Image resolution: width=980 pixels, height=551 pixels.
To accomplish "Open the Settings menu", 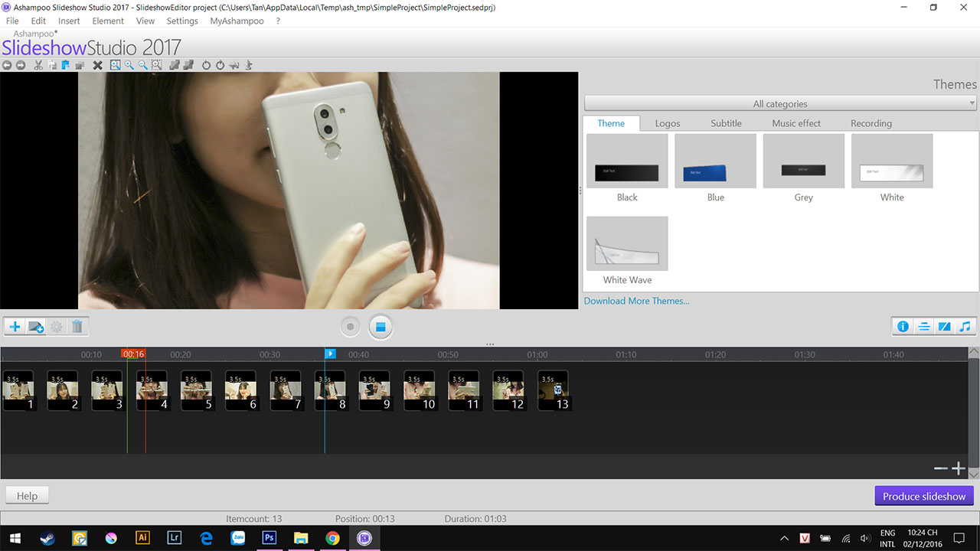I will click(181, 21).
